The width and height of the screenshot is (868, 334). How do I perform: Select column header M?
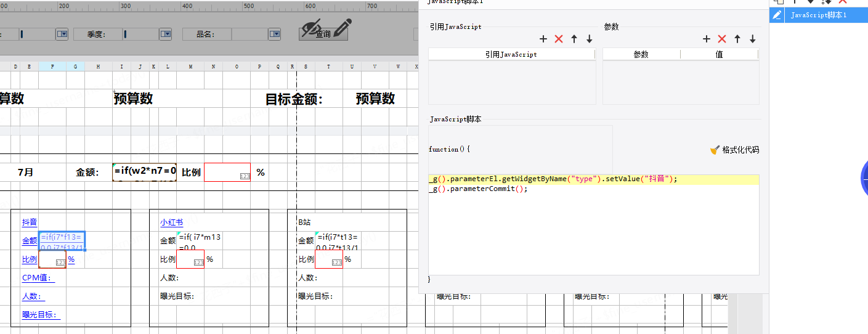190,67
